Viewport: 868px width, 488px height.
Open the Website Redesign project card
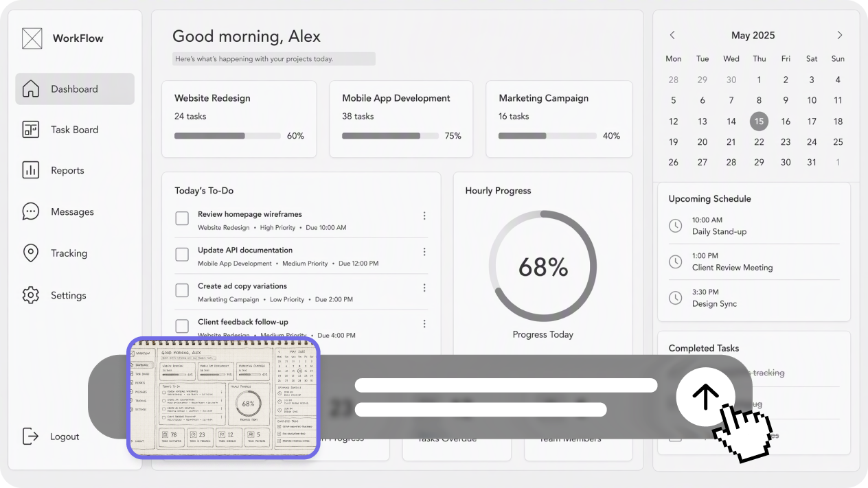[x=239, y=119]
